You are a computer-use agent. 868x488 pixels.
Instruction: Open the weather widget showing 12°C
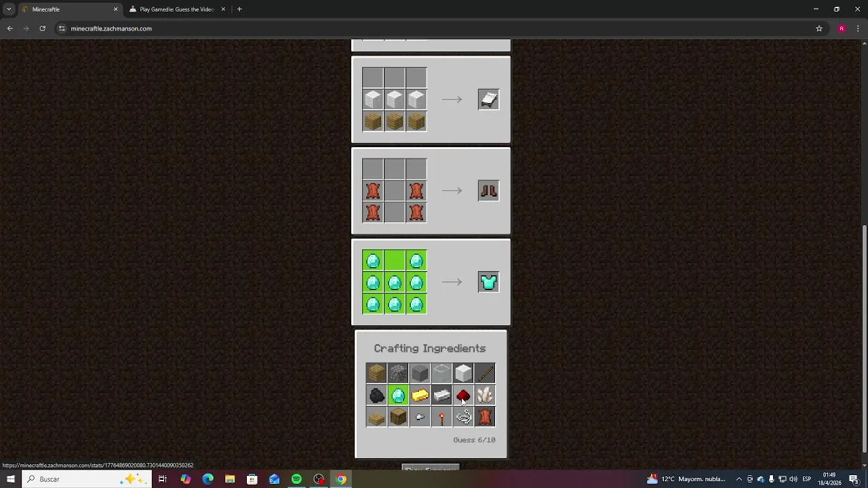click(686, 479)
